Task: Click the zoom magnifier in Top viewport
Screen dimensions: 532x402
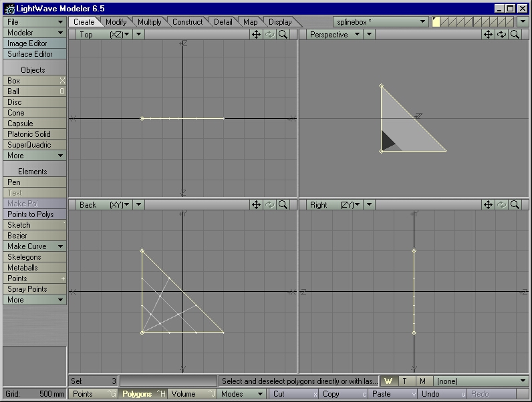Action: (283, 35)
